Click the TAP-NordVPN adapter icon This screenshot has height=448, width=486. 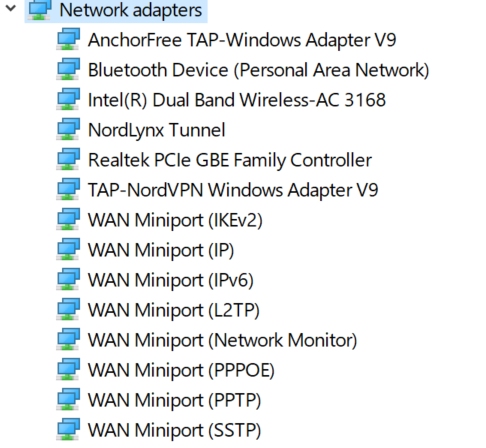pos(68,189)
